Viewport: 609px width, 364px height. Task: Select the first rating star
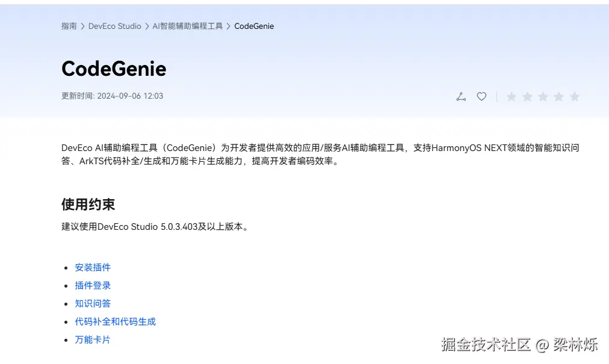[x=511, y=96]
